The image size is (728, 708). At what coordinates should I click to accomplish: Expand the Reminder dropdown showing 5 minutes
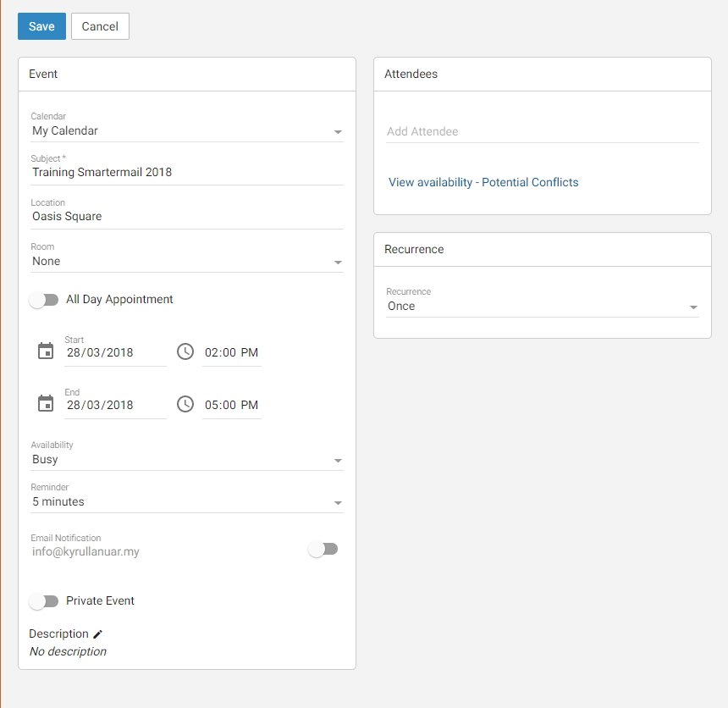click(187, 501)
